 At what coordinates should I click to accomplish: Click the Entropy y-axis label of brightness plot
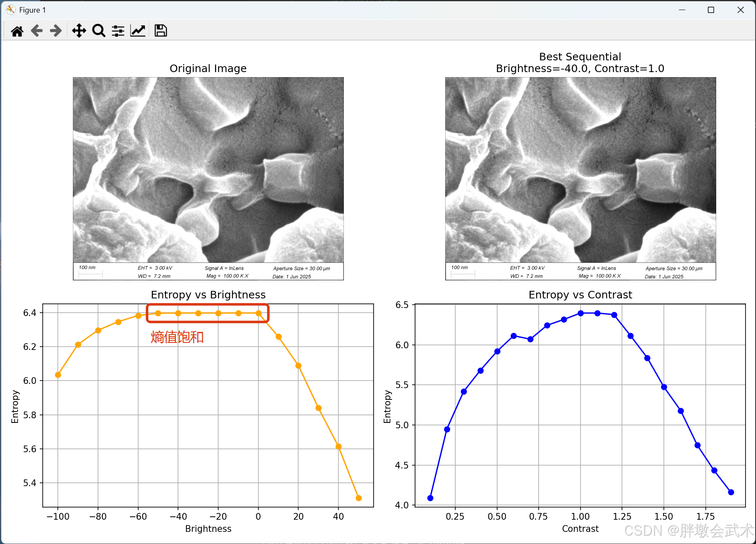(15, 407)
